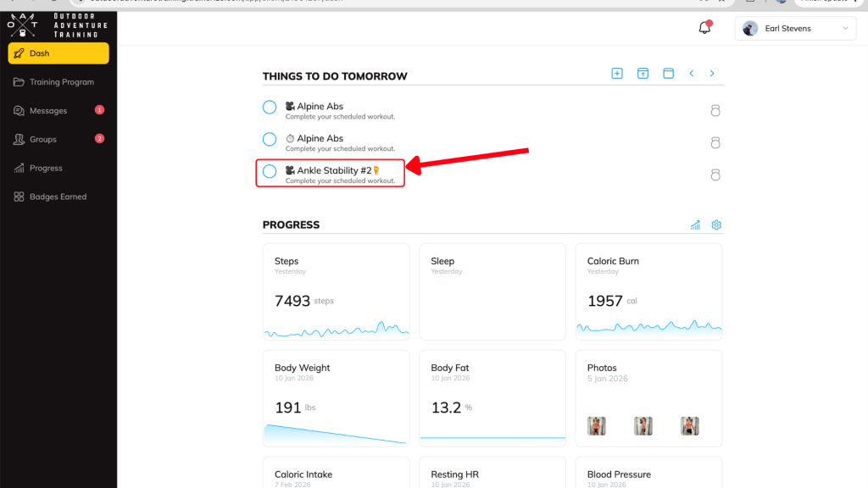Check off second Alpine Abs timer workout

[270, 139]
